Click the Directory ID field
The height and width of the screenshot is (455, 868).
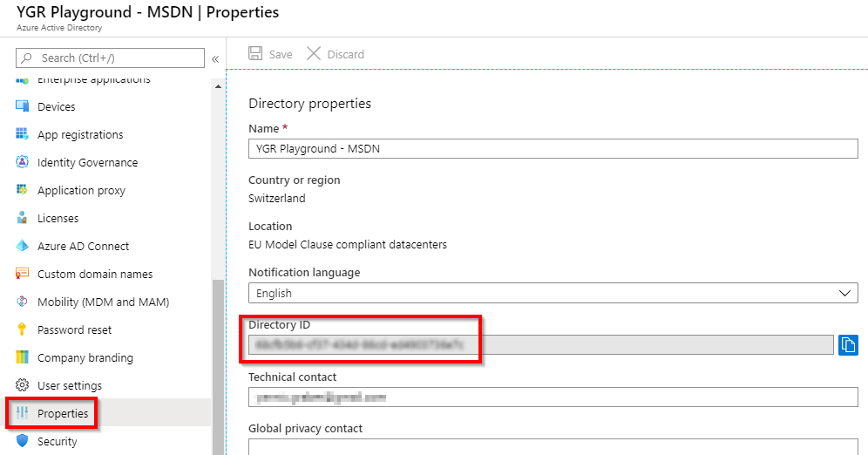541,345
